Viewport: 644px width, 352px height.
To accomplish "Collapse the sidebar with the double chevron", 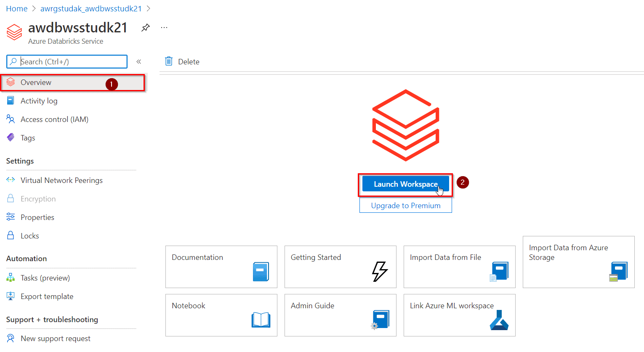I will 139,61.
